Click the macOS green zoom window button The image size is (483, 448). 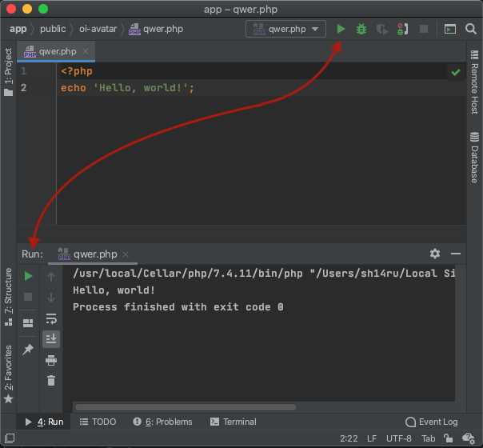[43, 9]
